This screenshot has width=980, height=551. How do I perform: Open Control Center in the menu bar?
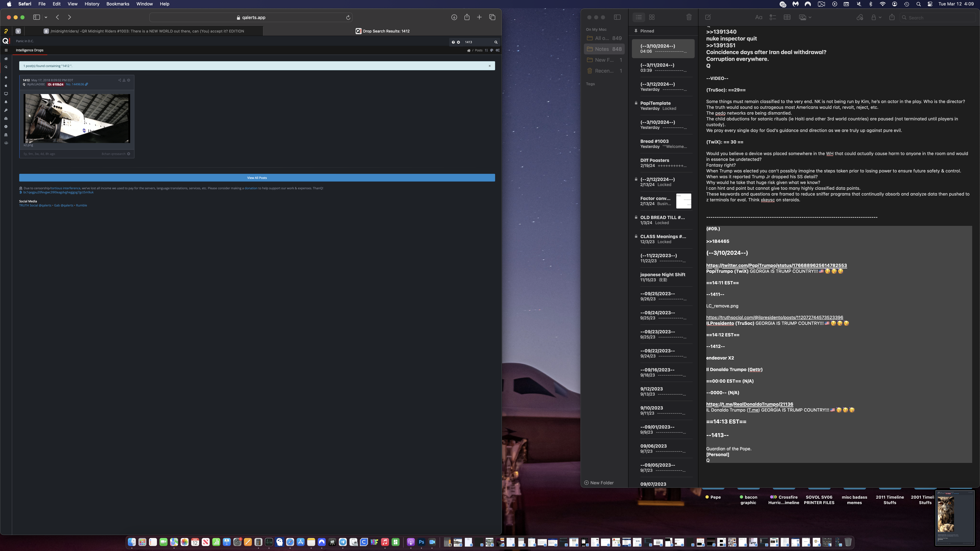click(x=930, y=4)
